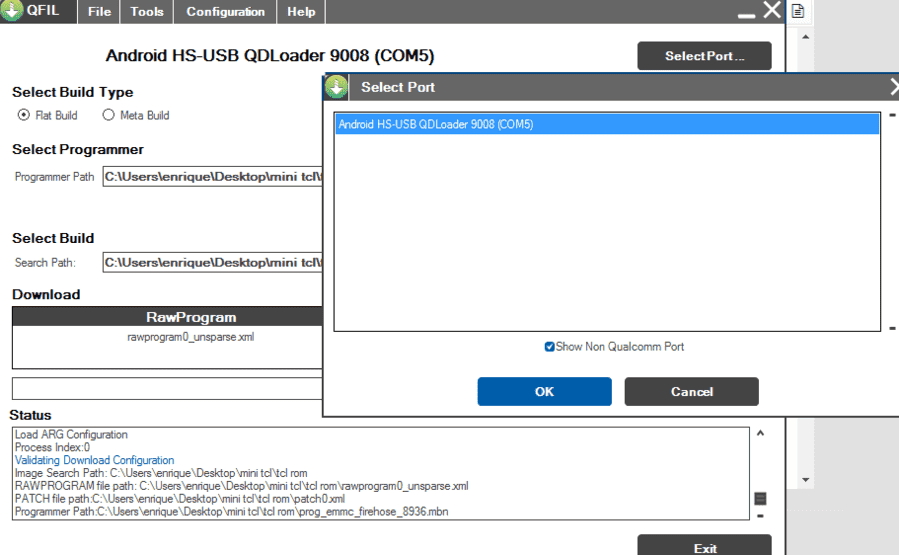
Task: Click the Search Path input field
Action: point(213,263)
